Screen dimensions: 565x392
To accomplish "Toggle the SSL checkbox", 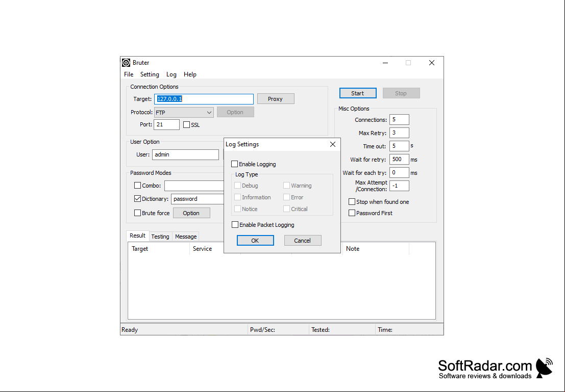I will pyautogui.click(x=186, y=125).
